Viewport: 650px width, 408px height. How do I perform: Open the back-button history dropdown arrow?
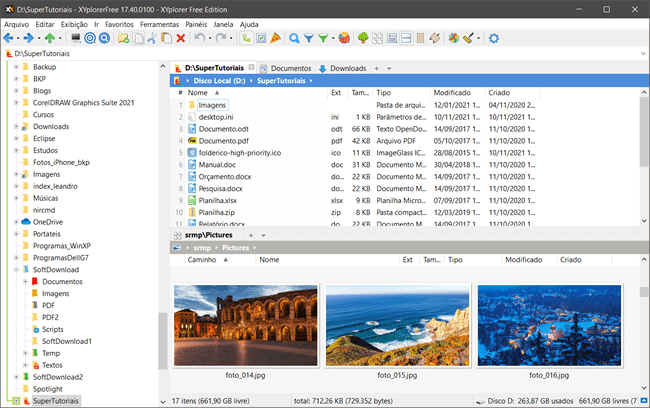tap(18, 39)
